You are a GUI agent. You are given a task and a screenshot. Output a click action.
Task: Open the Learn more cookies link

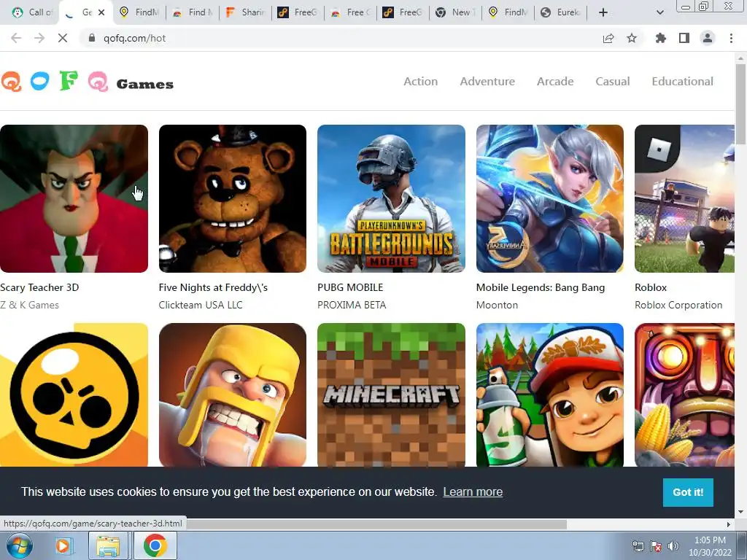point(473,492)
